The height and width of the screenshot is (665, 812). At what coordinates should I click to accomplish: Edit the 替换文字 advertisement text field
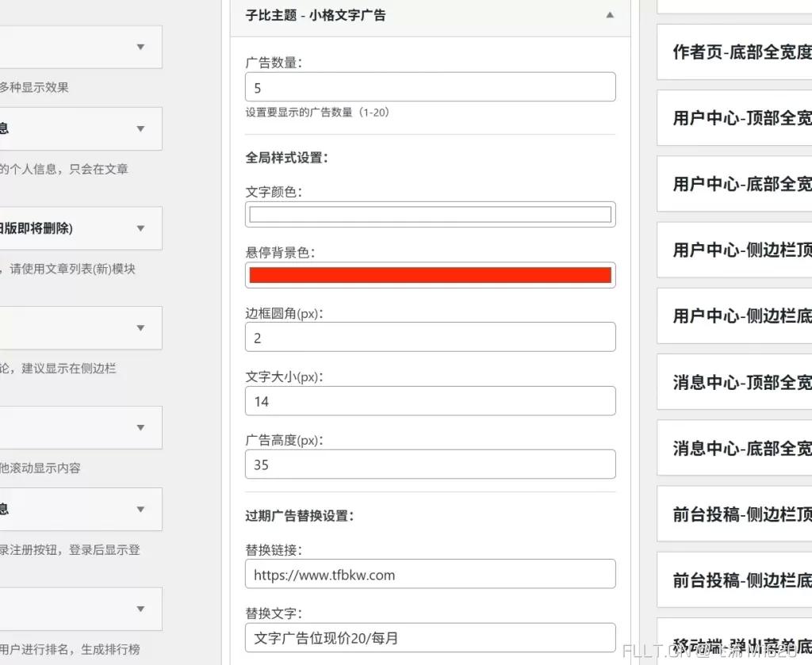[x=431, y=637]
